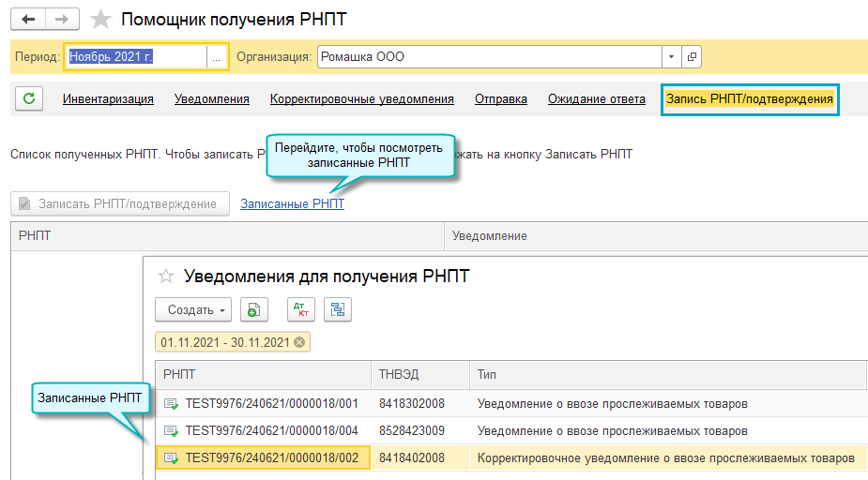This screenshot has height=480, width=868.
Task: Show Дт/Кт postings of the document
Action: (301, 309)
